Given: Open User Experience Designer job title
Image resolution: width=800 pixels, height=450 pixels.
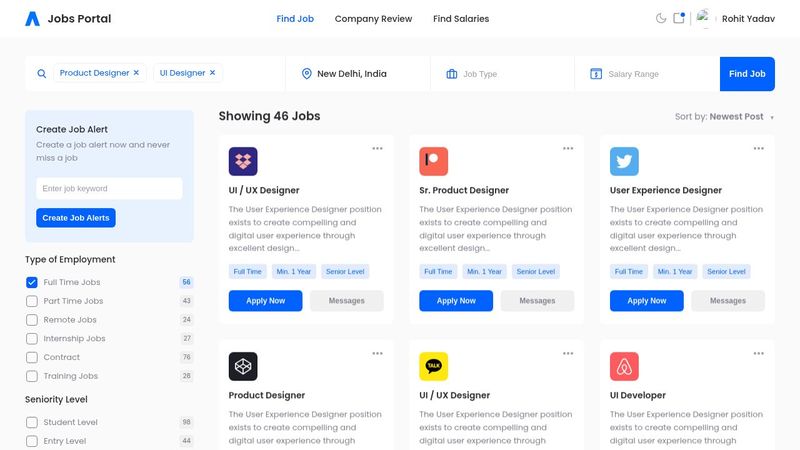Looking at the screenshot, I should pos(666,190).
